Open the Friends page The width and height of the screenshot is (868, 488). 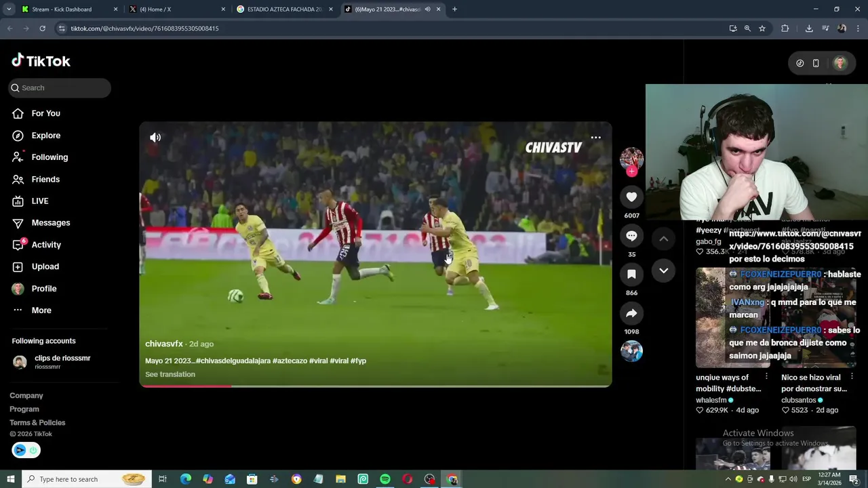point(45,179)
